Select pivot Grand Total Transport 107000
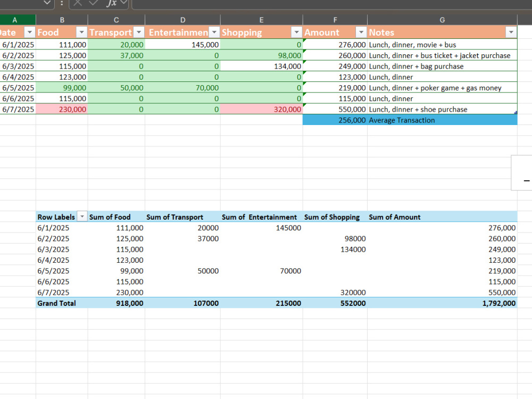Image resolution: width=532 pixels, height=399 pixels. (x=182, y=303)
